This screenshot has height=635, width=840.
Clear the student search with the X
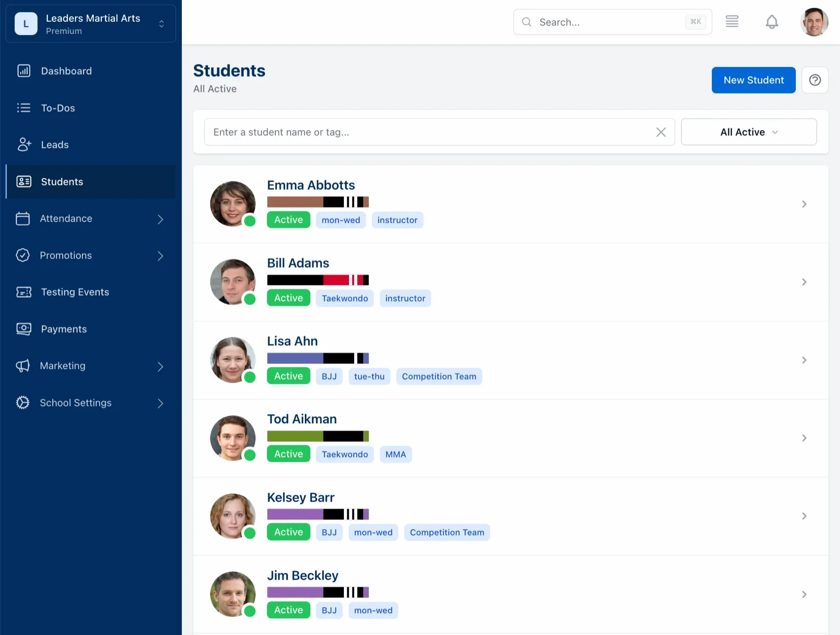[x=661, y=132]
